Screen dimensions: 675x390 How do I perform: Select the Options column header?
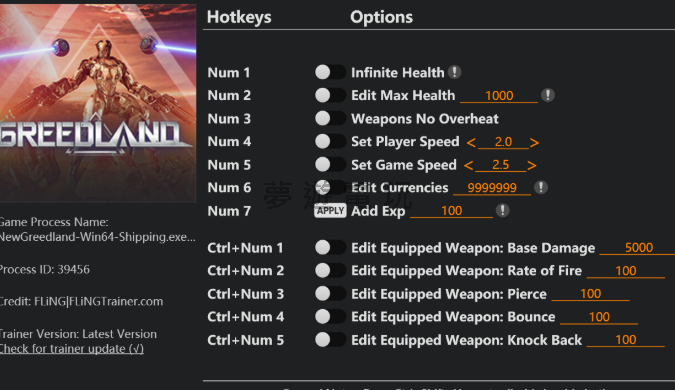pos(381,17)
